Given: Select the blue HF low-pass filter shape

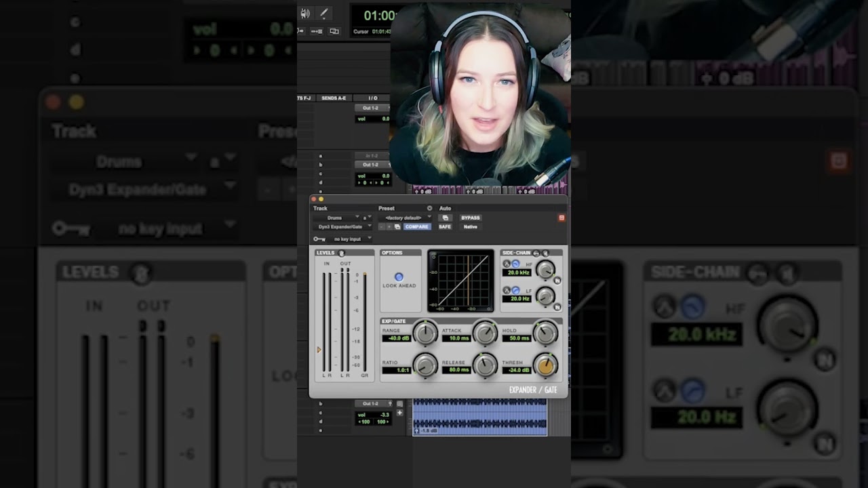Looking at the screenshot, I should point(515,264).
